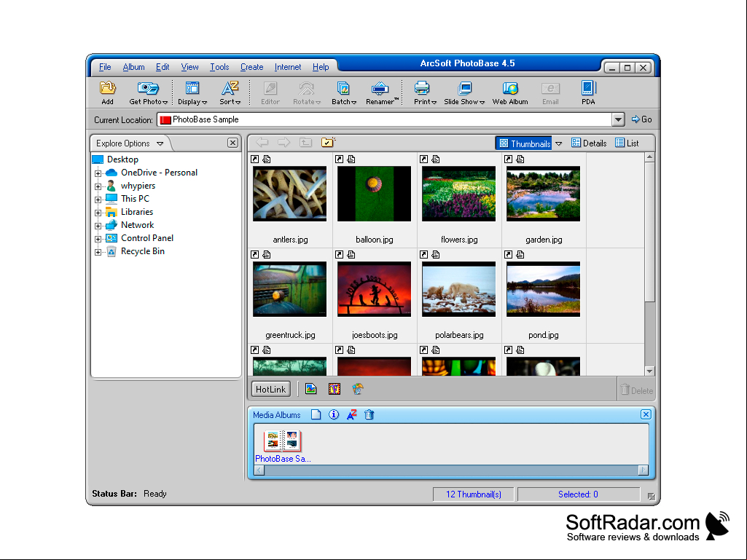This screenshot has width=747, height=560.
Task: Click the HotLink button
Action: [x=270, y=389]
